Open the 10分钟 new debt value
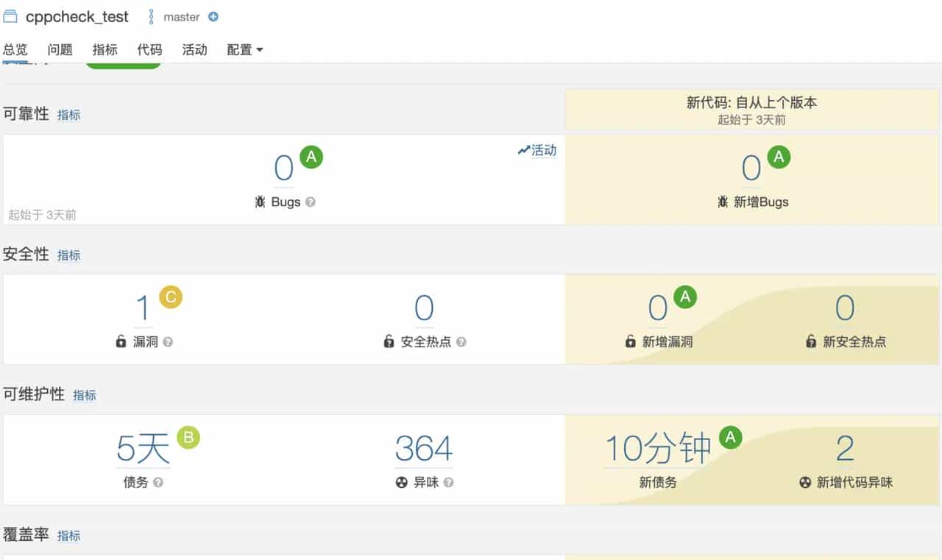942x560 pixels. click(658, 449)
